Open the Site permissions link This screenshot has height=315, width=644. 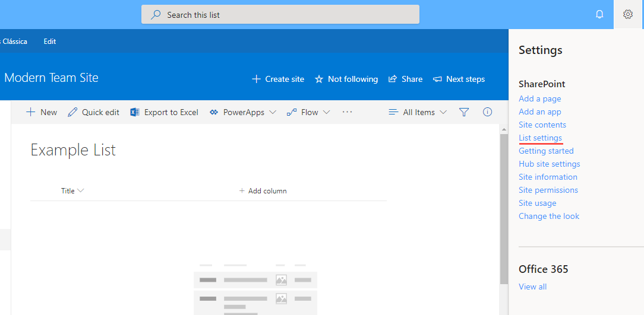point(548,190)
